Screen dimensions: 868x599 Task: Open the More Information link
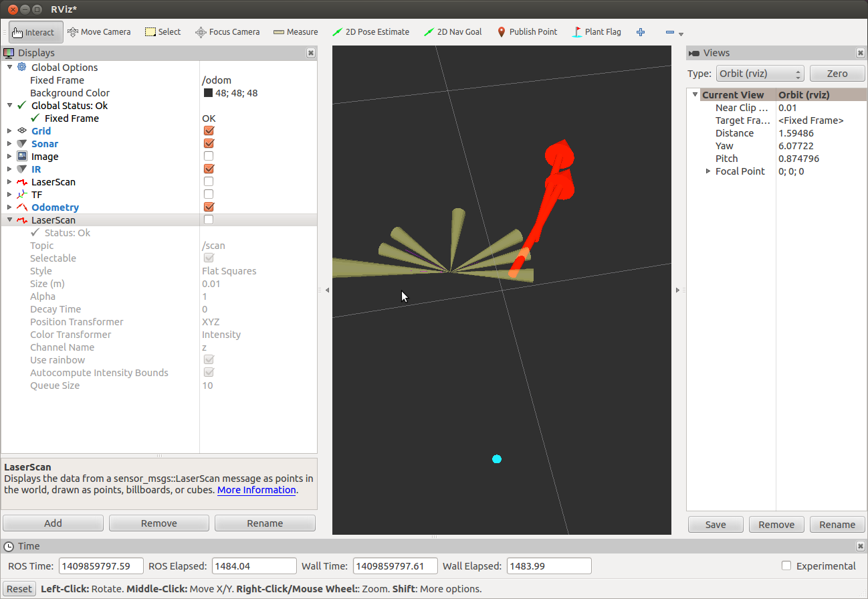point(256,490)
